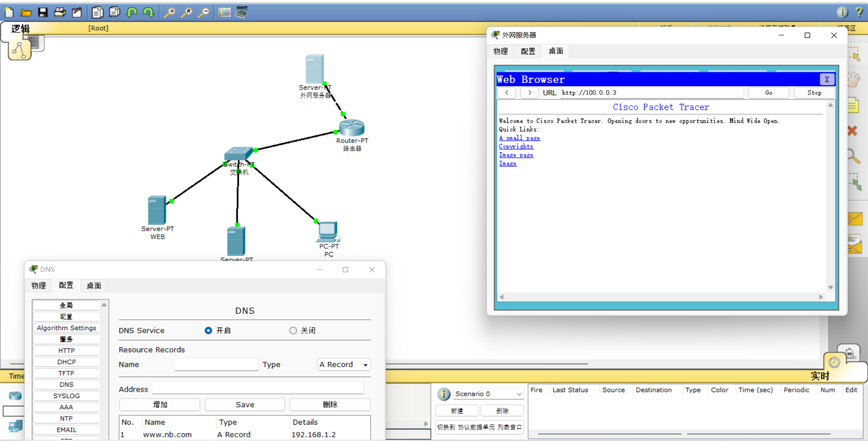868x441 pixels.
Task: Open the custom devices dialog icon
Action: coord(241,12)
